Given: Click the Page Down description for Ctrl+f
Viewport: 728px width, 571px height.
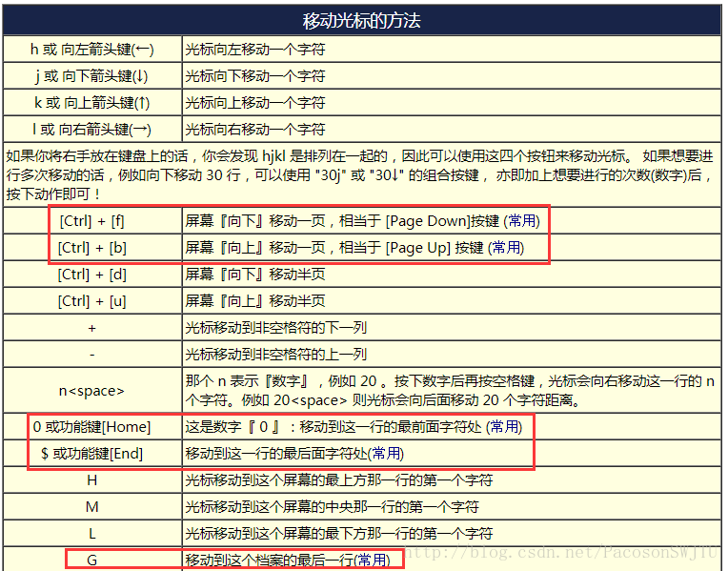Looking at the screenshot, I should tap(362, 221).
